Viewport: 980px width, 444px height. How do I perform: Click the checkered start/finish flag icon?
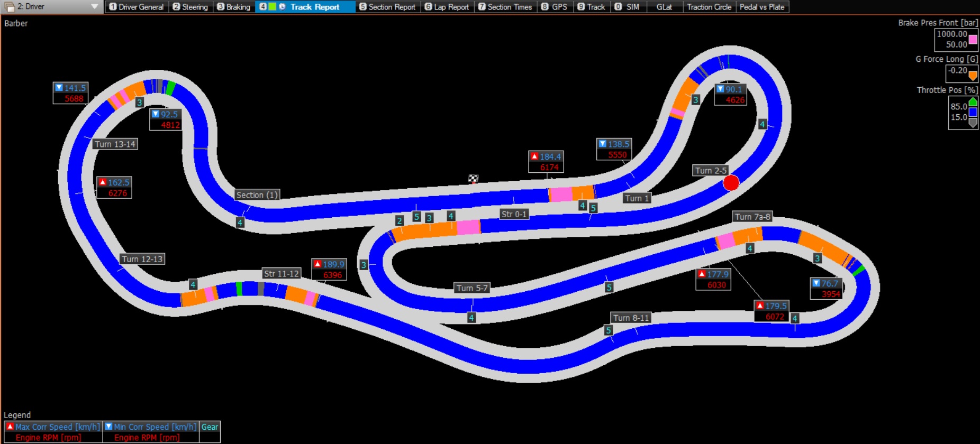[473, 179]
